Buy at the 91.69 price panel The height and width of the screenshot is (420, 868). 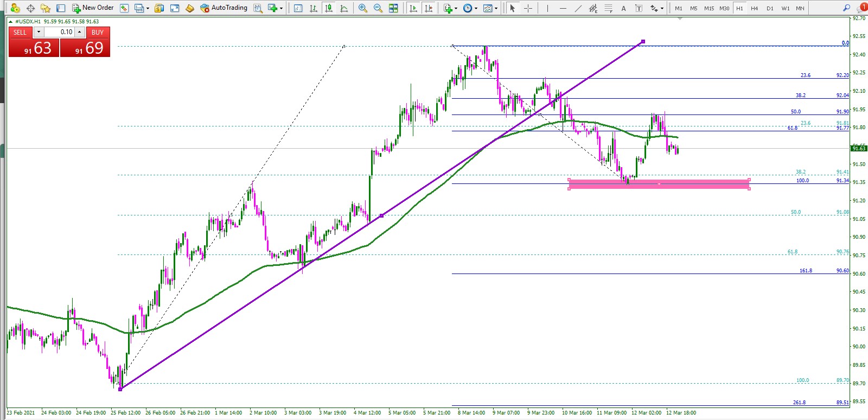tap(85, 48)
